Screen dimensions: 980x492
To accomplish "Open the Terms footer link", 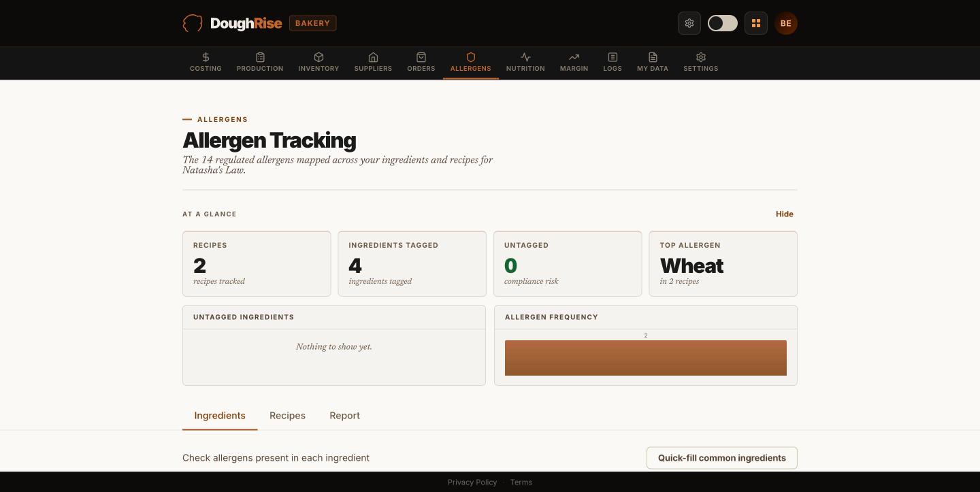I will [521, 482].
